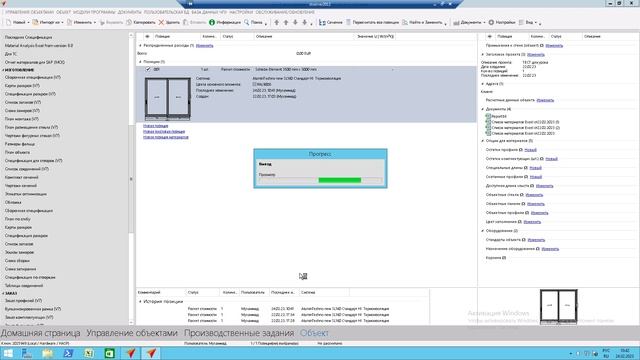
Task: Open File Explorer from the taskbar
Action: click(x=47, y=353)
